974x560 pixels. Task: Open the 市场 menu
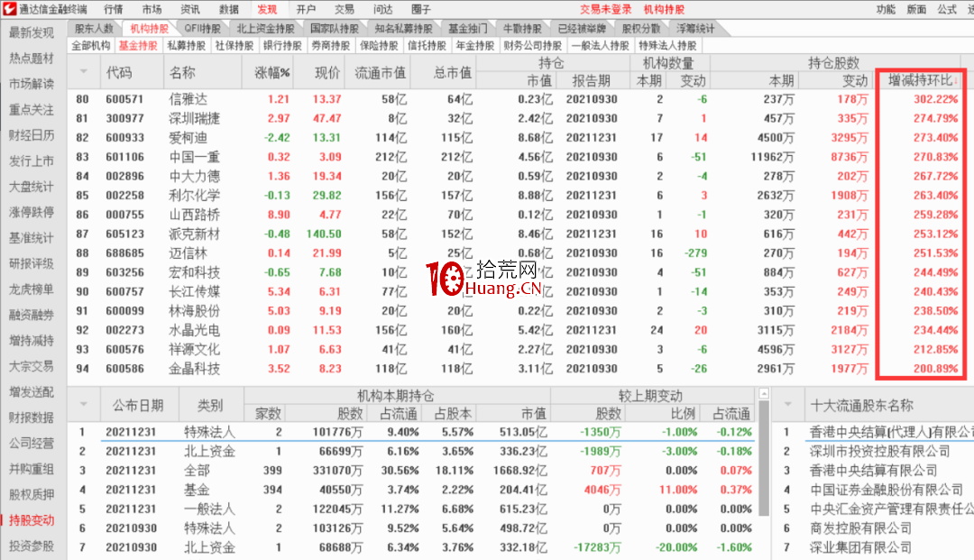click(152, 9)
